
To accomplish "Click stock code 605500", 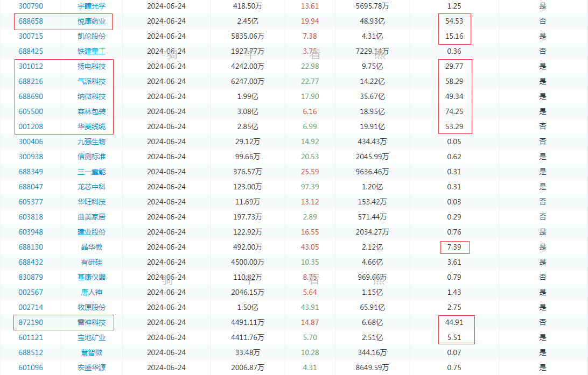I will coord(31,112).
